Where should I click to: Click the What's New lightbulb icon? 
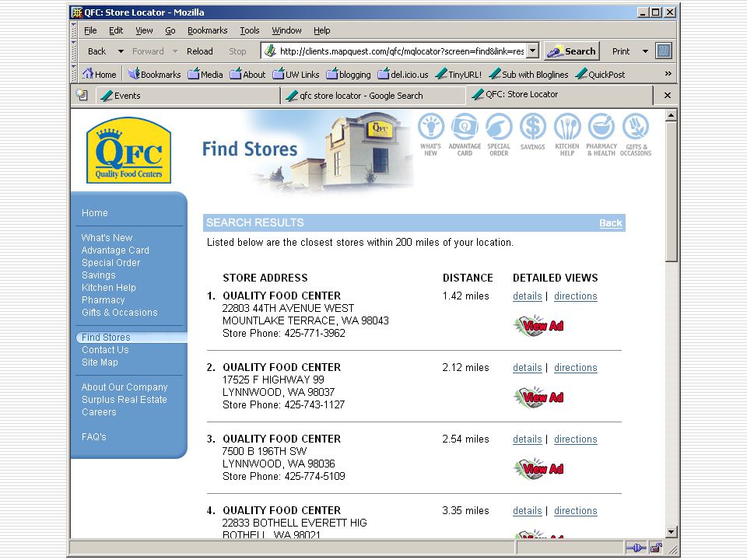pos(430,135)
